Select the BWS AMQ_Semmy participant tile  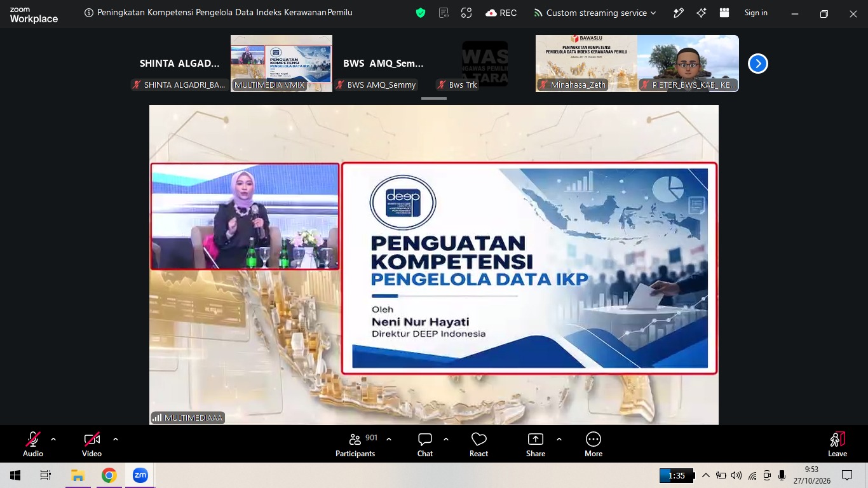[x=383, y=64]
